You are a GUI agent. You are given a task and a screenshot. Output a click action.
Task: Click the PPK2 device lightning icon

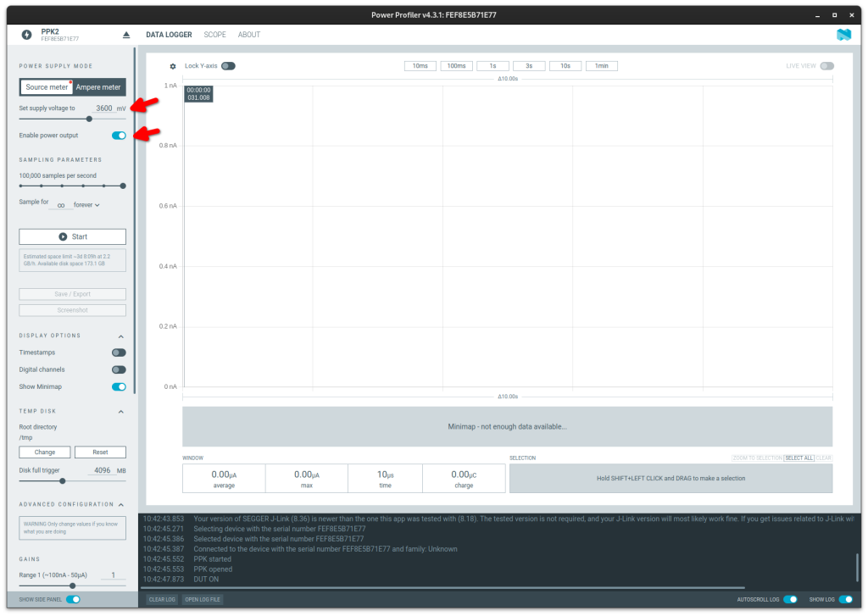[x=26, y=35]
